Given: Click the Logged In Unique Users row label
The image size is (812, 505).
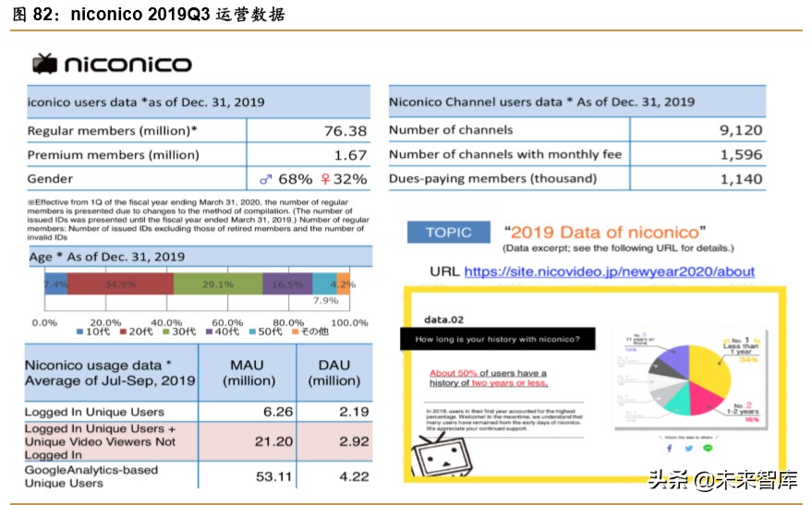Looking at the screenshot, I should pyautogui.click(x=95, y=412).
